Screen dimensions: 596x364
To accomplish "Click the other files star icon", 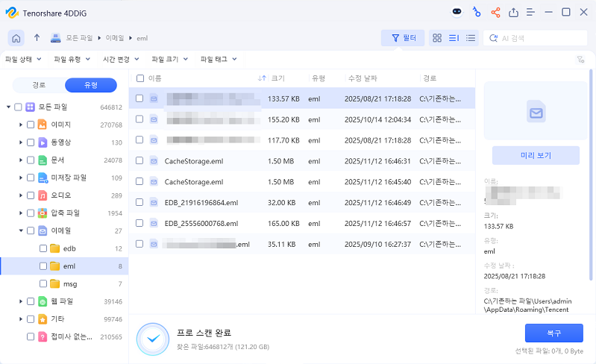I will (x=43, y=319).
